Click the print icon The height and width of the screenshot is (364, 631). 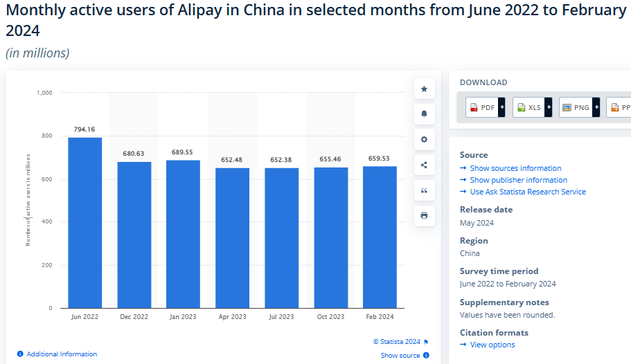coord(424,216)
